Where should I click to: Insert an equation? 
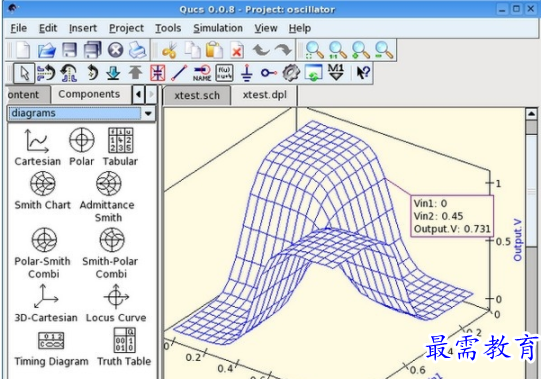pos(224,73)
